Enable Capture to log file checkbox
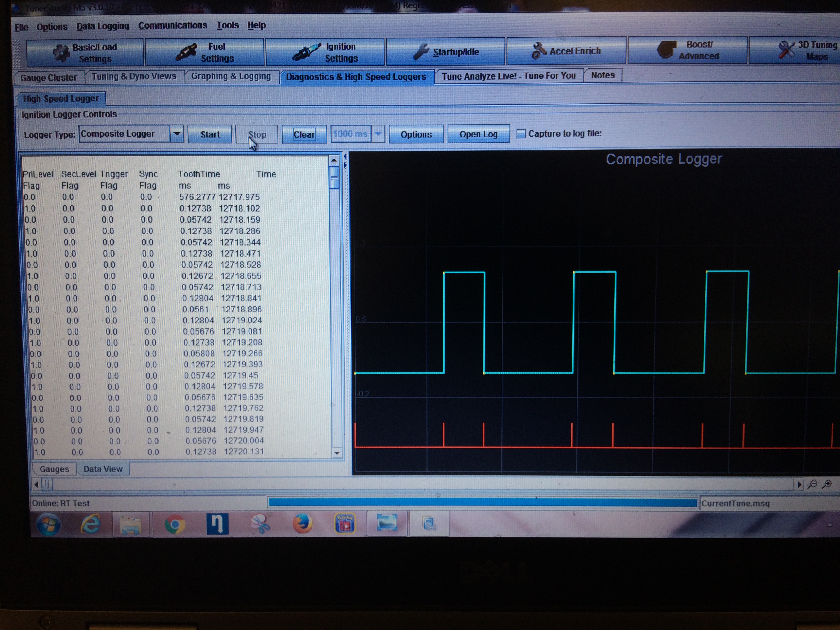The height and width of the screenshot is (630, 840). 521,134
